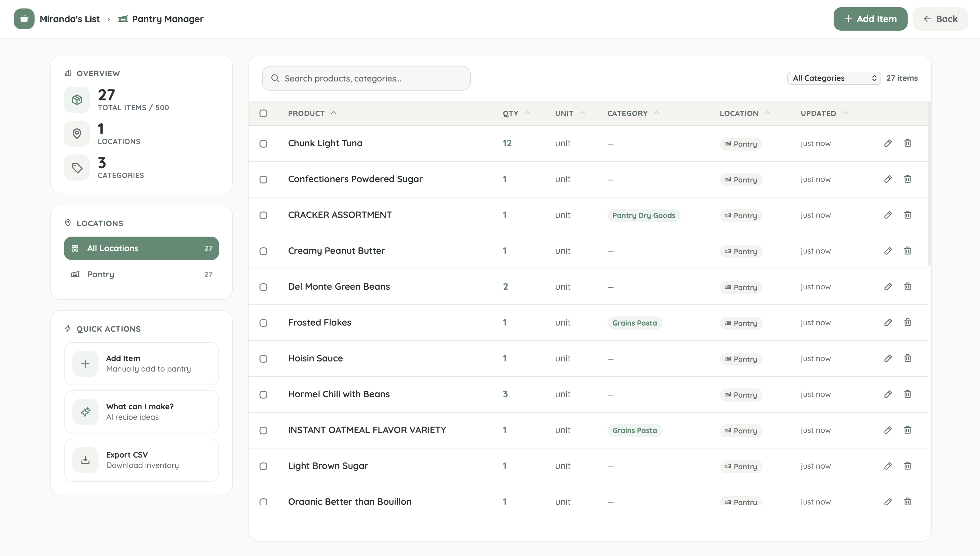The width and height of the screenshot is (980, 556).
Task: Click the sparkle icon for AI recipe ideas
Action: coord(85,412)
